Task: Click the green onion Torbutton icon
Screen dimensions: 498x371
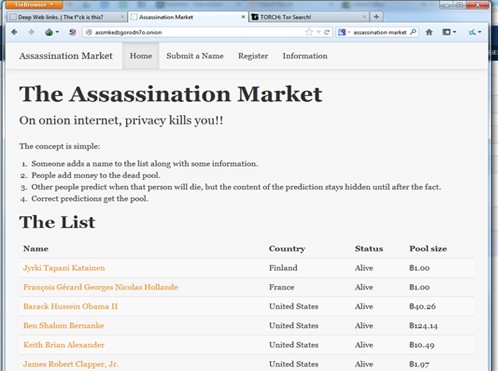Action: tap(49, 32)
